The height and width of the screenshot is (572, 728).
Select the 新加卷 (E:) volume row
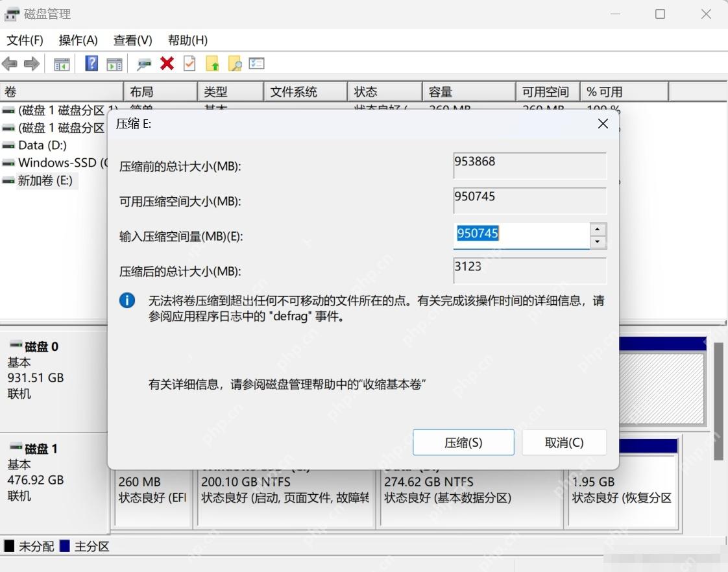pyautogui.click(x=40, y=181)
